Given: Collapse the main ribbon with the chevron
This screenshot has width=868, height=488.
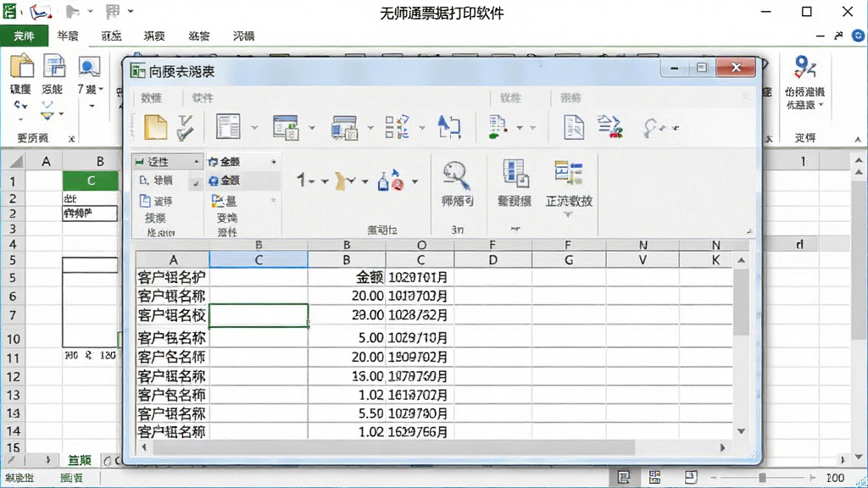Looking at the screenshot, I should click(x=858, y=139).
